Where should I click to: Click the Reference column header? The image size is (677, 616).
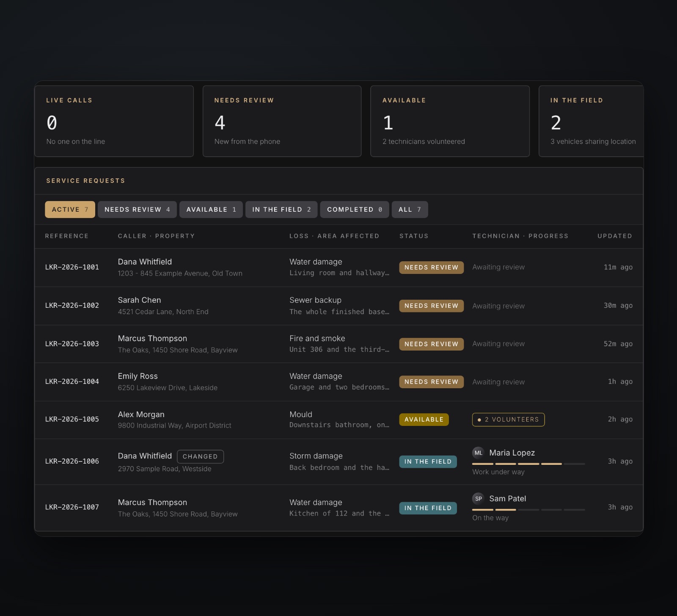coord(67,236)
